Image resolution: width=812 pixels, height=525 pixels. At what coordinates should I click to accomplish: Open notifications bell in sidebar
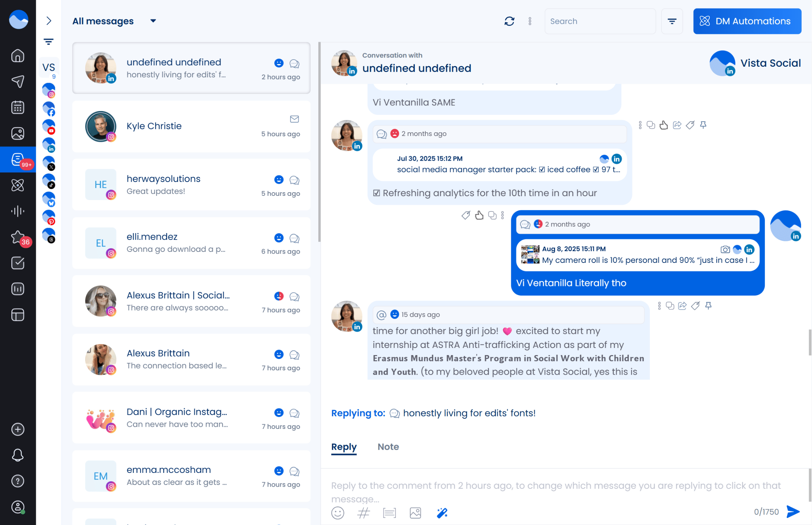(x=18, y=455)
